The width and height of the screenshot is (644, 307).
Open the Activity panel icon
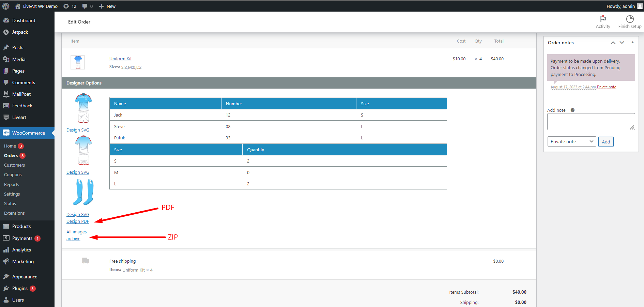(x=603, y=19)
